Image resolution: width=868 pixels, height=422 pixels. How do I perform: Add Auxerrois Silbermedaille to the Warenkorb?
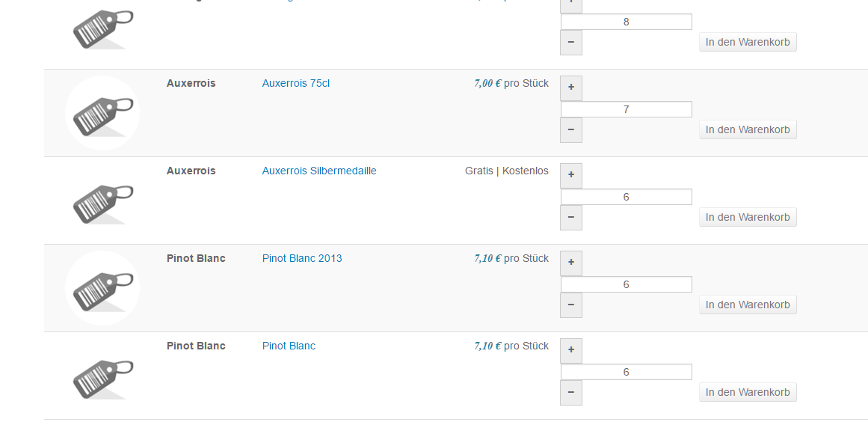[748, 217]
